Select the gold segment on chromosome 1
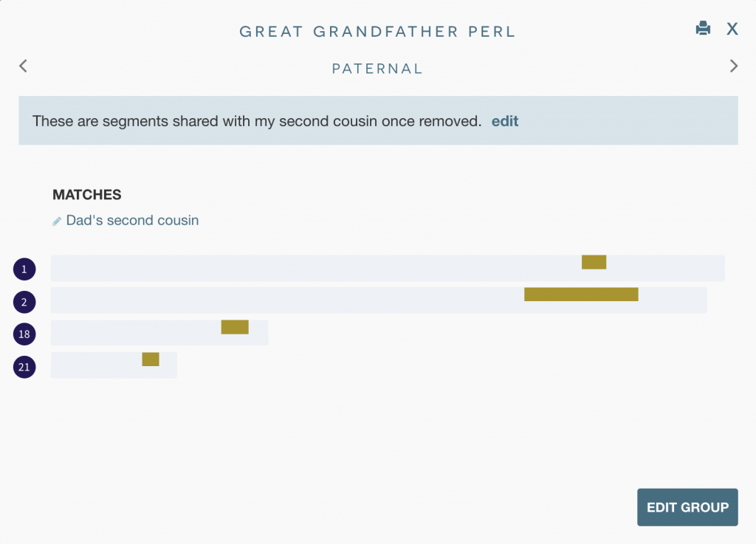 (x=594, y=262)
